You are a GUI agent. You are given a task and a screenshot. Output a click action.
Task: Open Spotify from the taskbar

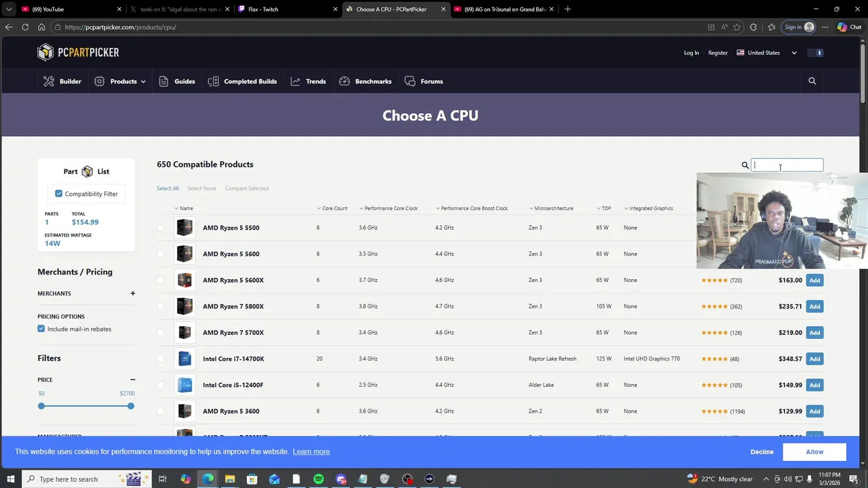pyautogui.click(x=319, y=479)
